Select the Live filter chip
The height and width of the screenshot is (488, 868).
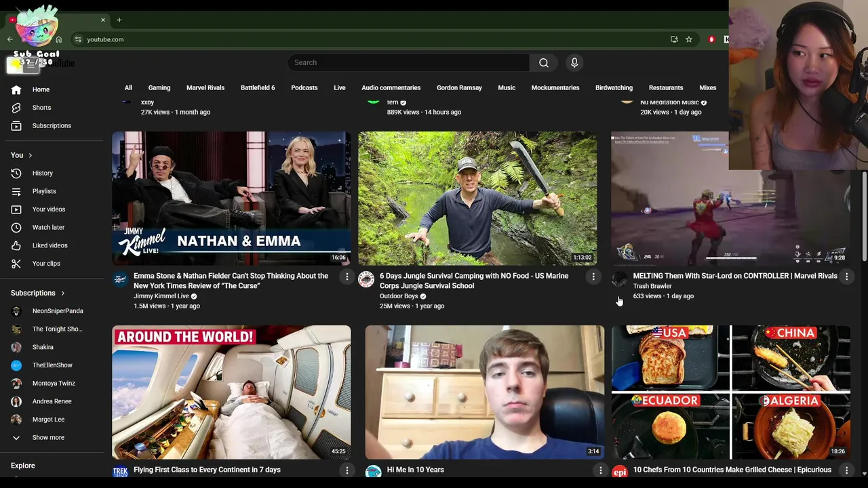coord(340,87)
